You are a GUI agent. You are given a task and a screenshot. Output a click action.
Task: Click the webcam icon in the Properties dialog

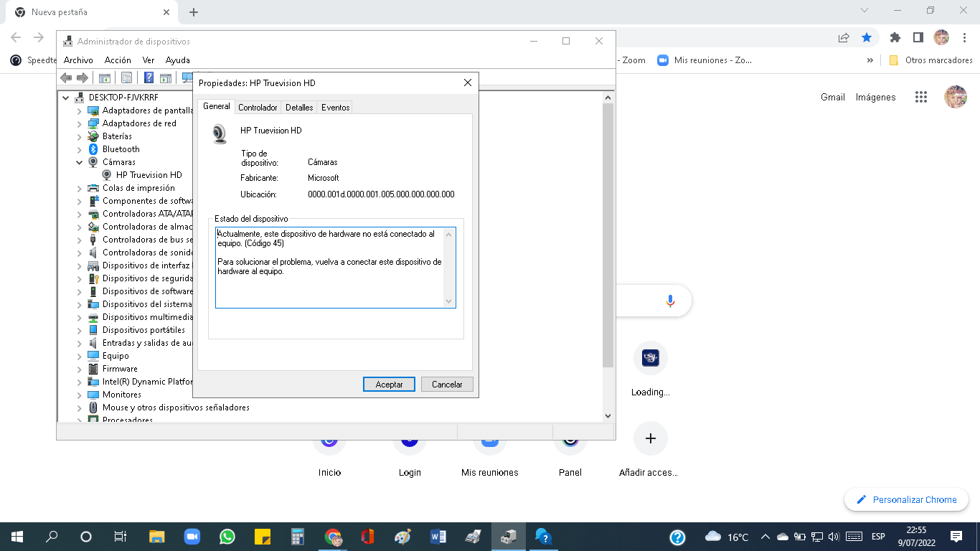click(220, 133)
